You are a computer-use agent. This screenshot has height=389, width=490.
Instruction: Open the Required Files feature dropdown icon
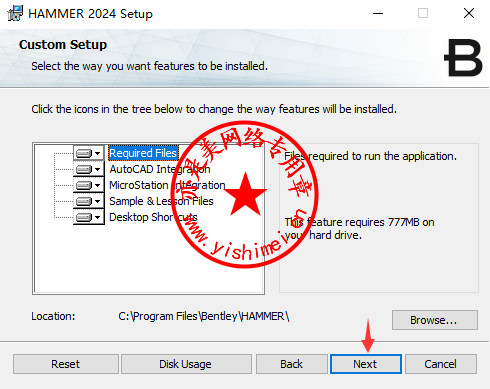(88, 153)
